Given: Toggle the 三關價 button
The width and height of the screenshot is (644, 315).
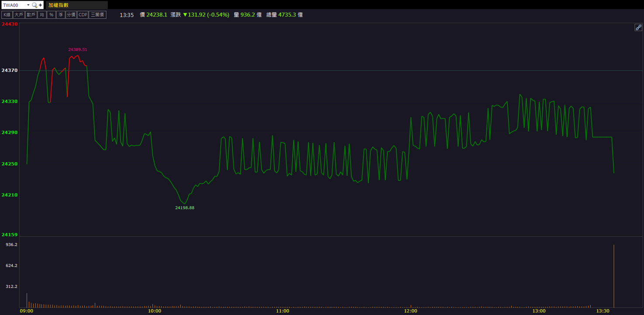Looking at the screenshot, I should (x=98, y=15).
